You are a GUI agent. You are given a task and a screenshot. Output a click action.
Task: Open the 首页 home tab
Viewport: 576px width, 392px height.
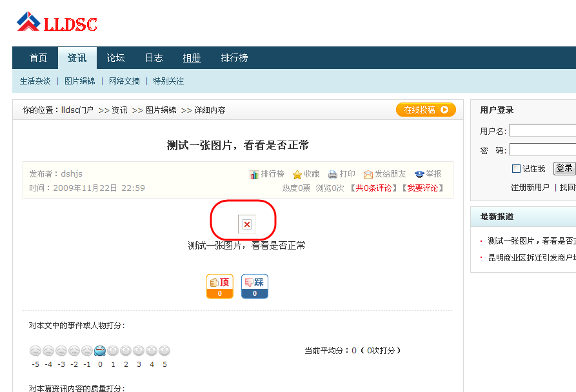point(37,57)
